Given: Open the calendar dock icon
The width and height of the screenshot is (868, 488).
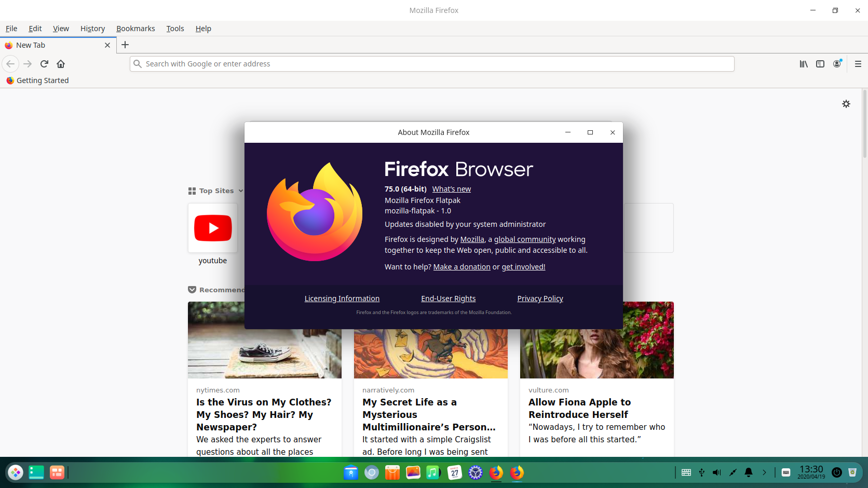Looking at the screenshot, I should click(455, 472).
